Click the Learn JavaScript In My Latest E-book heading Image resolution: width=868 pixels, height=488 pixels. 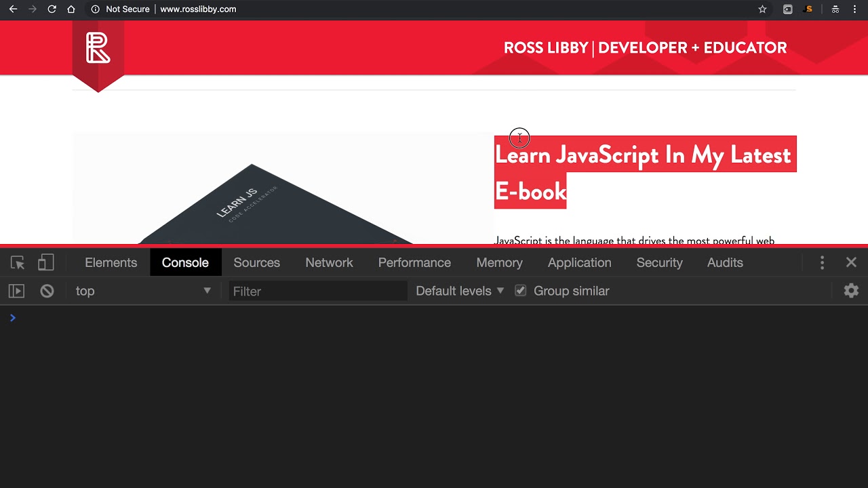pos(645,173)
